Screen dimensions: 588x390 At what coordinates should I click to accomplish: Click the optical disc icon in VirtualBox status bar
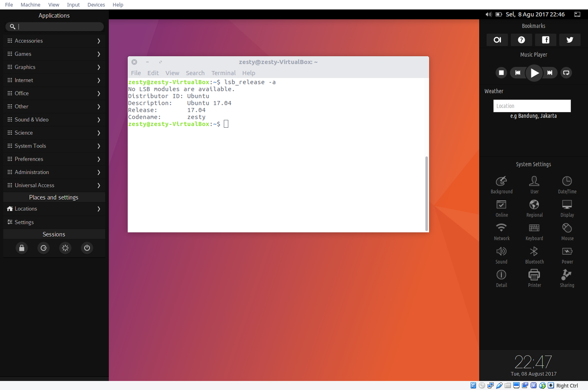[482, 385]
